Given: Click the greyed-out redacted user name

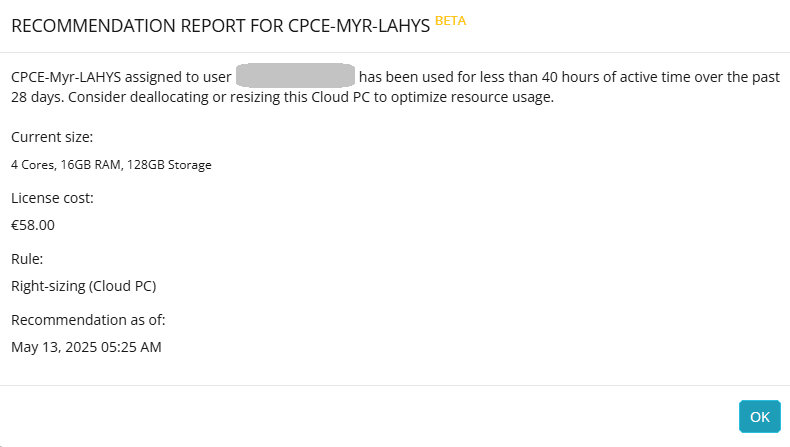Looking at the screenshot, I should 295,76.
